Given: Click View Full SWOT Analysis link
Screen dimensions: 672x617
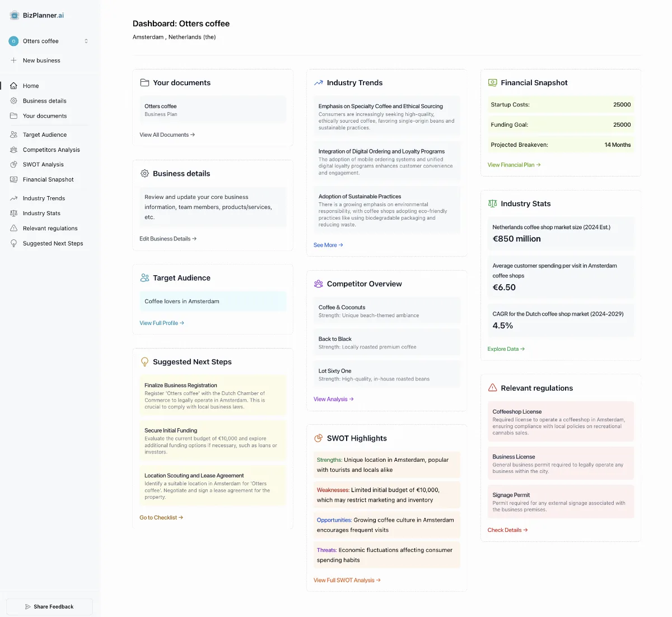Looking at the screenshot, I should click(347, 581).
